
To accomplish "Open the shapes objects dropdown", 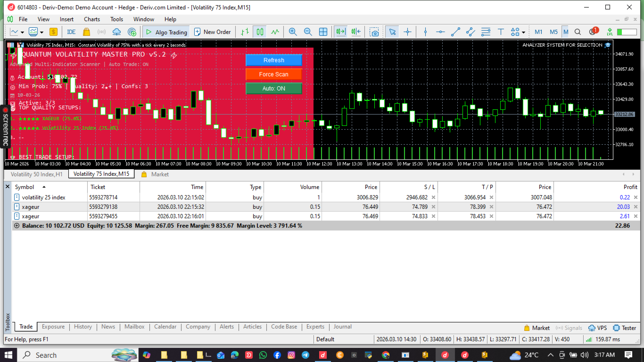I will point(517,32).
